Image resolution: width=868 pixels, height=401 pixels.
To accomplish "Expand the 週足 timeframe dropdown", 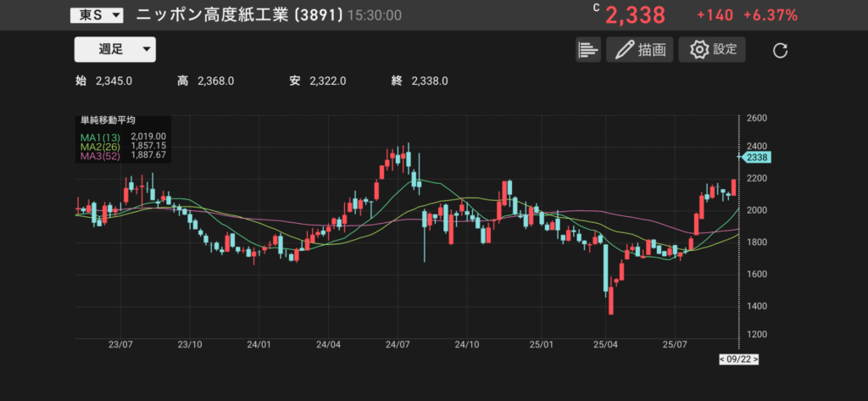I will pos(115,50).
